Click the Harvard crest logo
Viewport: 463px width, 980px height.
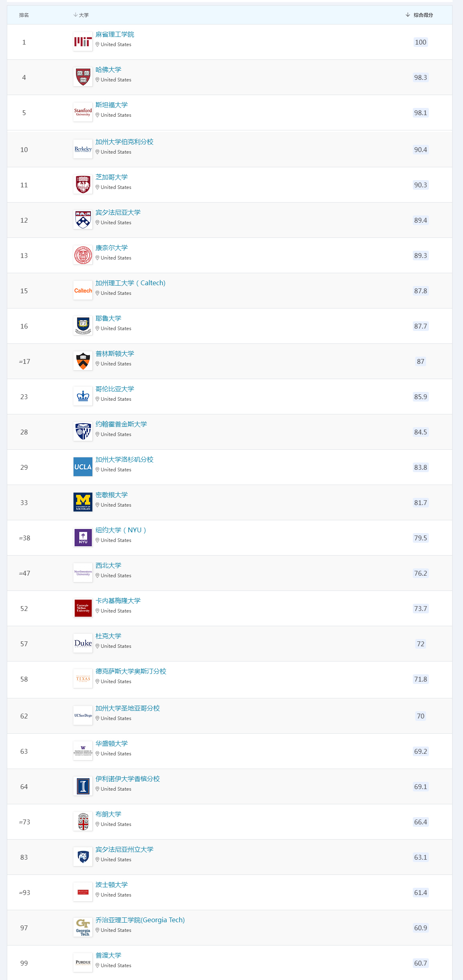coord(83,77)
